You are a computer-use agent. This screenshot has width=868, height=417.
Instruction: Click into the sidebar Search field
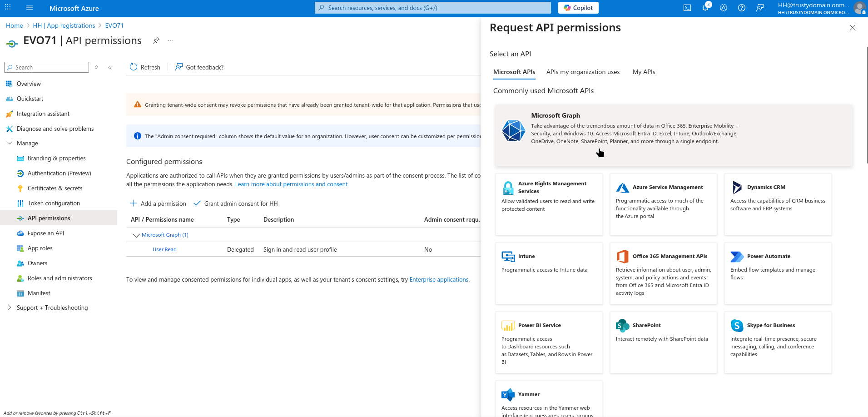(x=46, y=67)
